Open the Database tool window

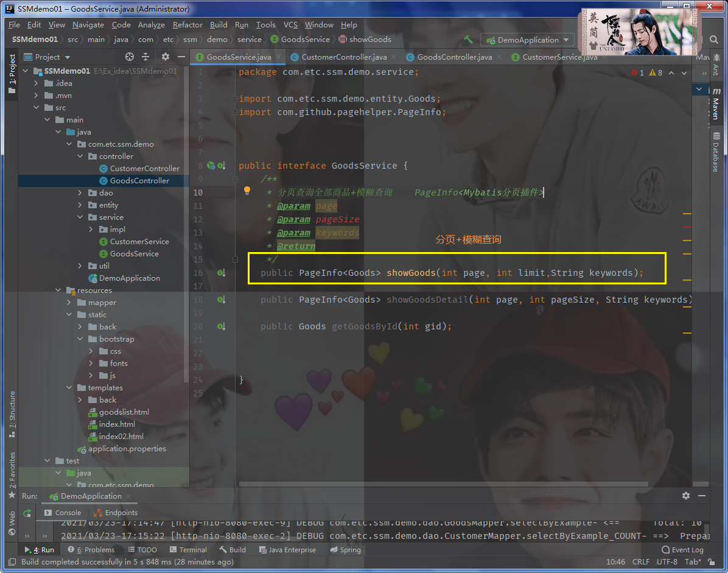tap(716, 152)
